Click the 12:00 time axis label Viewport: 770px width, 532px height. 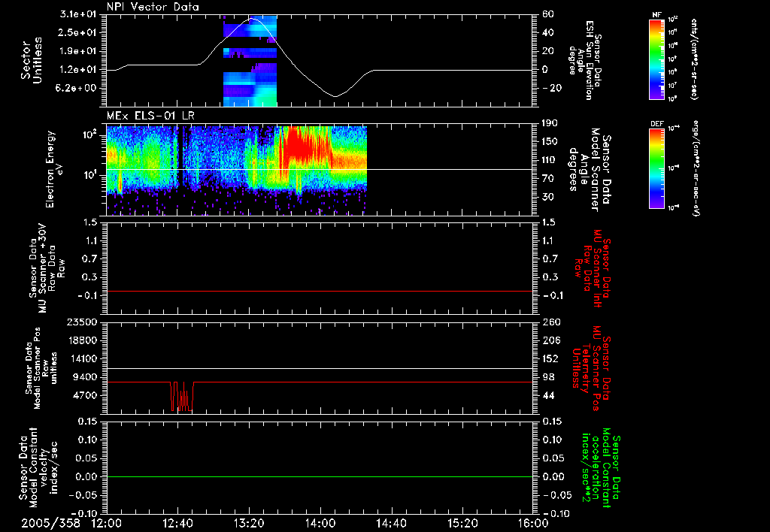click(x=107, y=523)
